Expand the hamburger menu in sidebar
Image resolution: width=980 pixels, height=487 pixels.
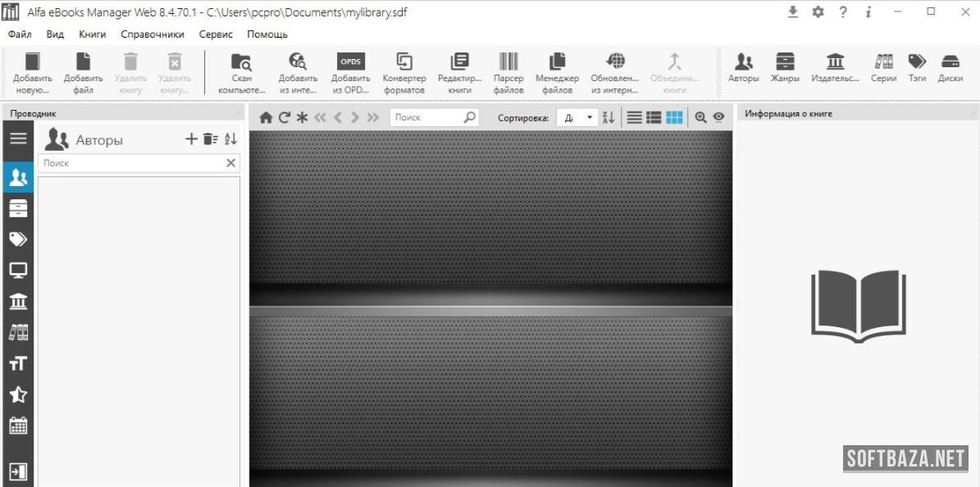coord(18,138)
